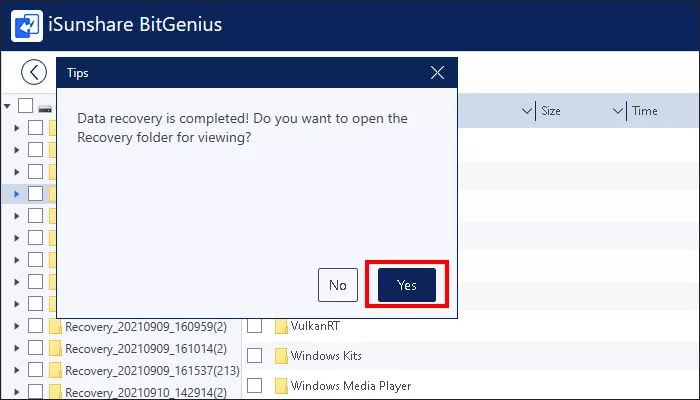
Task: Check the Recovery_20210909_160959(2) folder checkbox
Action: point(35,326)
